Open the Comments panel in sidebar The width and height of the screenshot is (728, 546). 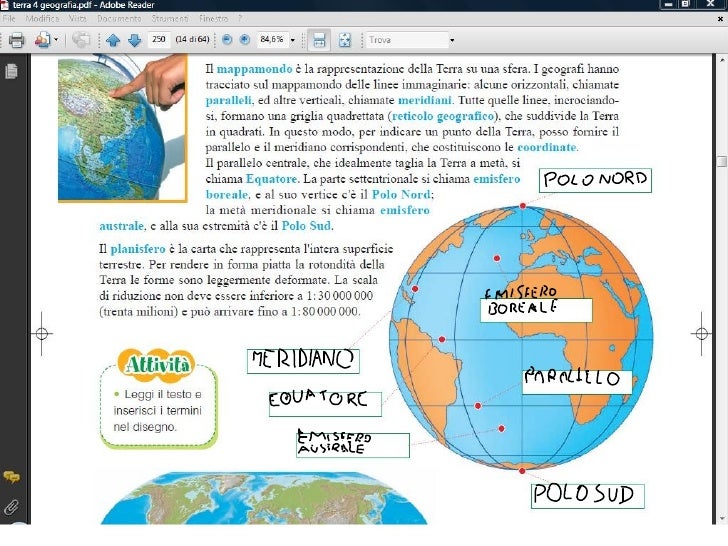[12, 477]
